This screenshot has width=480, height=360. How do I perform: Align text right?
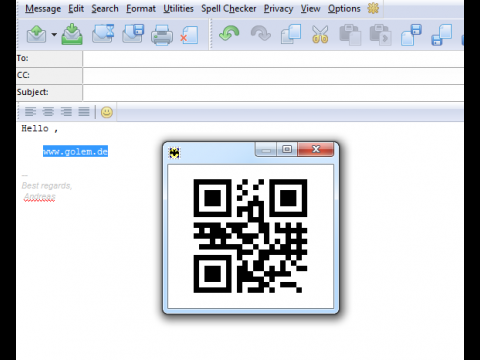pyautogui.click(x=66, y=112)
